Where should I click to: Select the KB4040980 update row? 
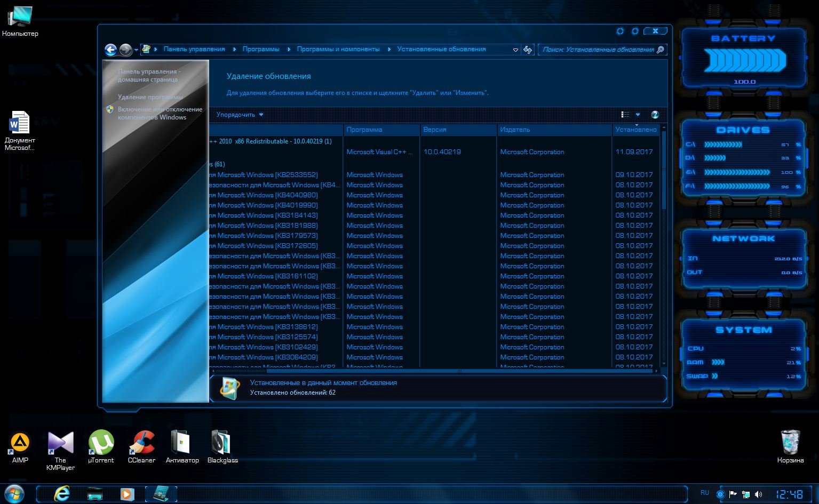click(x=435, y=195)
